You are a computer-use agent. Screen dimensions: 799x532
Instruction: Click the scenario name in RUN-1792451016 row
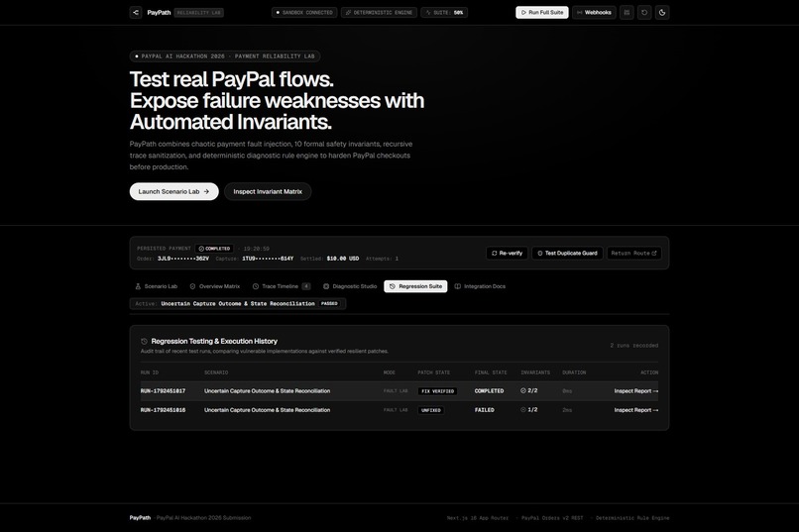[267, 410]
